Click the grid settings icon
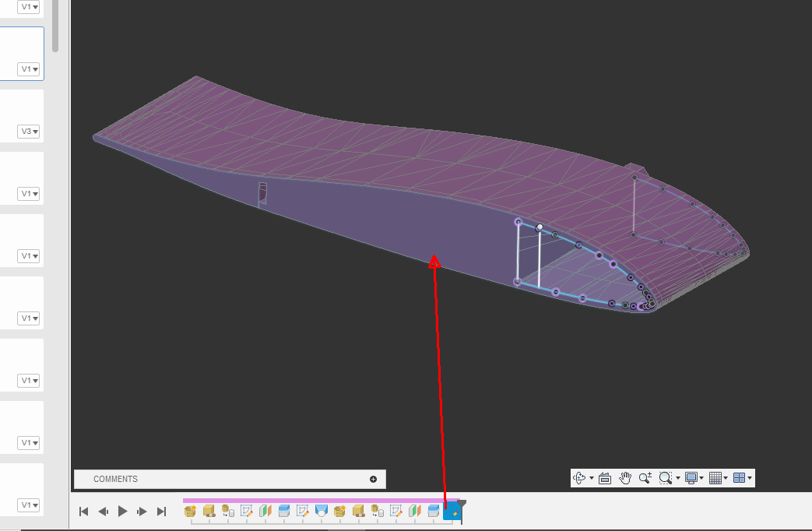The width and height of the screenshot is (812, 531). pyautogui.click(x=716, y=478)
